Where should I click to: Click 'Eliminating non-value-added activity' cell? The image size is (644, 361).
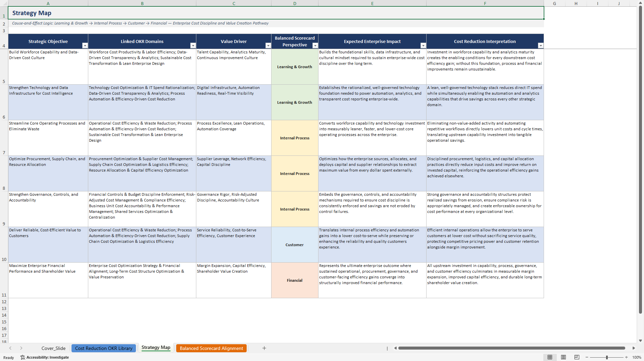tap(485, 138)
